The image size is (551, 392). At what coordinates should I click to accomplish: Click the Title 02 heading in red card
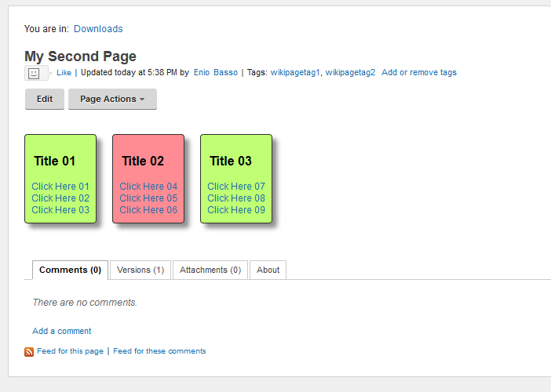(143, 161)
